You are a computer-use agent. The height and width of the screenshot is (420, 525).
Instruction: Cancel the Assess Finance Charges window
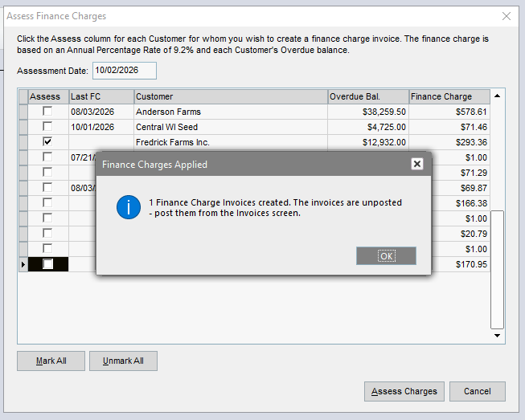477,391
